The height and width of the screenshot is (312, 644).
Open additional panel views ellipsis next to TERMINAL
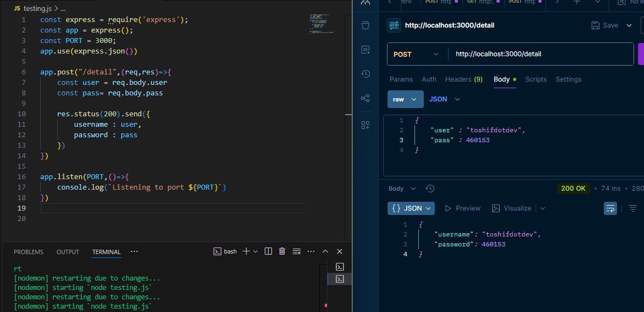(x=134, y=251)
